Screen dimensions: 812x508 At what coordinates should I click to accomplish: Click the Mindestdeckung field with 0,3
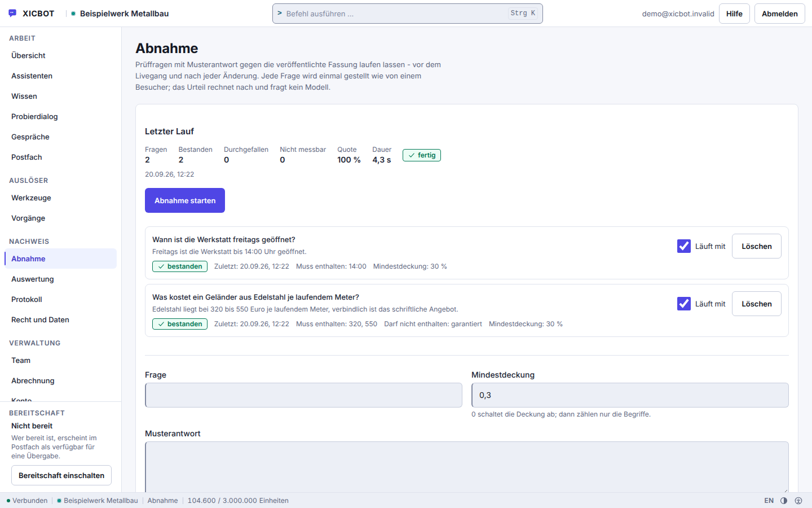click(630, 395)
